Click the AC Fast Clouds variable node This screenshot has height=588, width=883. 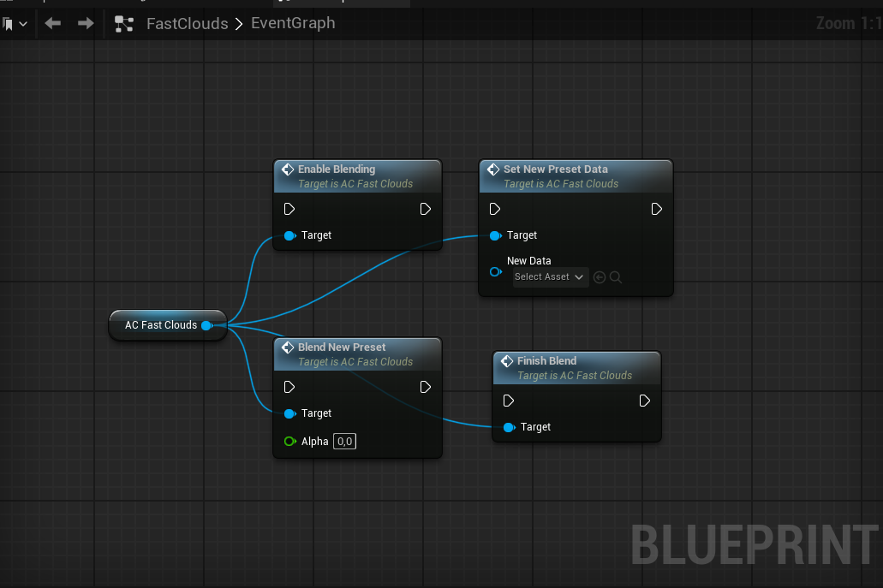168,325
